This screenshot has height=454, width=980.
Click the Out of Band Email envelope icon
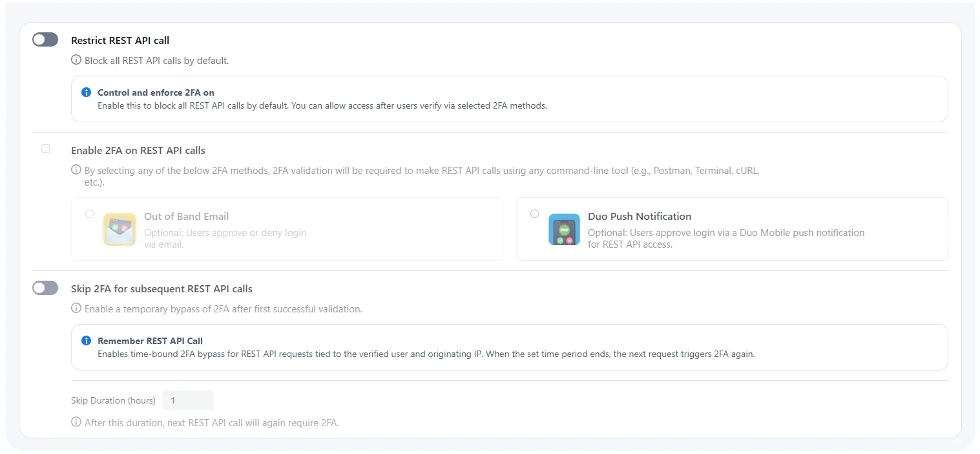pyautogui.click(x=119, y=229)
